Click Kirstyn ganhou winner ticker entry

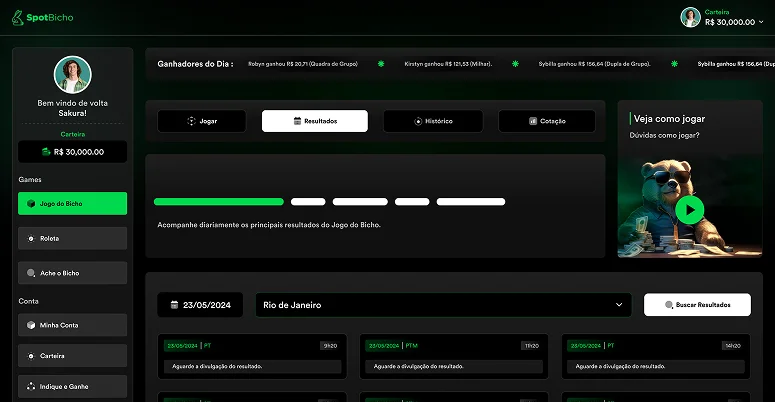[x=448, y=64]
